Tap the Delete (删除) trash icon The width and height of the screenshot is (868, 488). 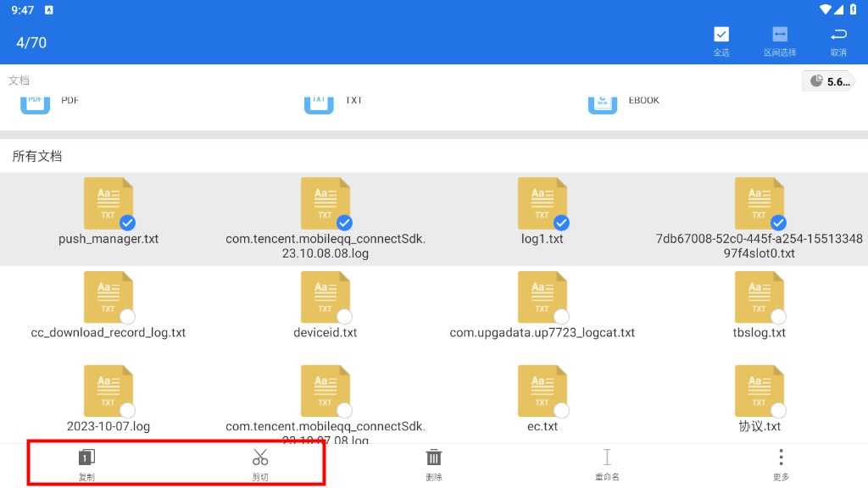[x=434, y=458]
